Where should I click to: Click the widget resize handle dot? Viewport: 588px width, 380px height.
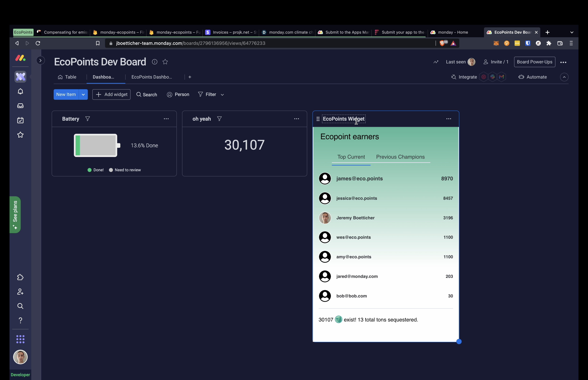459,342
